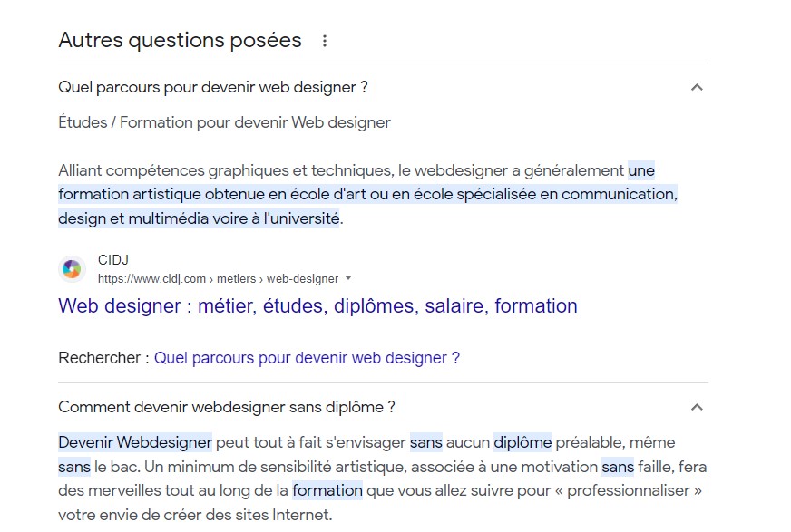The image size is (791, 532).
Task: Open the three-dot menu beside "Autres questions posées"
Action: (x=325, y=41)
